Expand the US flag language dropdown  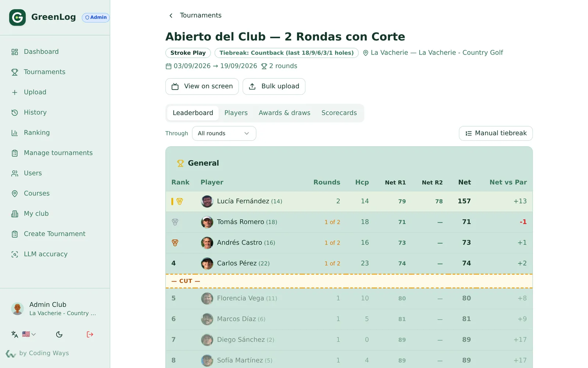pyautogui.click(x=29, y=334)
